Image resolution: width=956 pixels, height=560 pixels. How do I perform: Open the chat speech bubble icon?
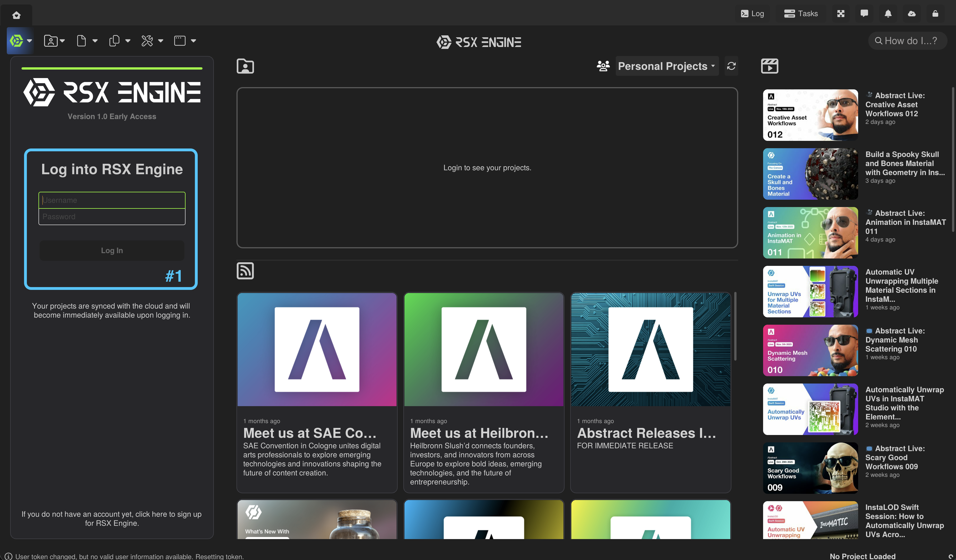(x=864, y=14)
